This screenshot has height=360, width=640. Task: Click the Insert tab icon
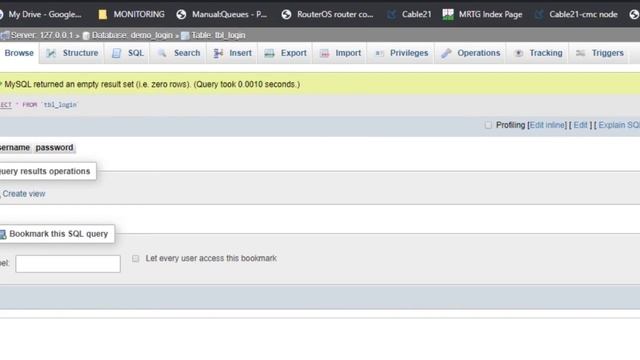218,53
